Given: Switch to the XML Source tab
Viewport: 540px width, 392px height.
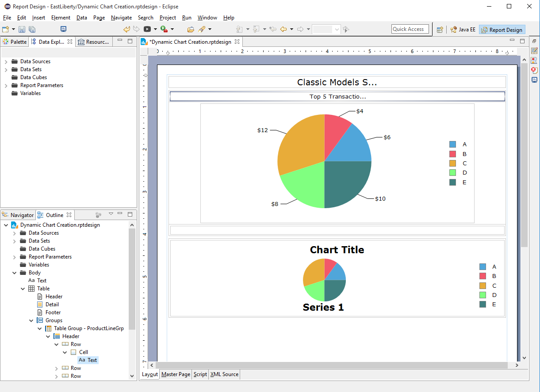Looking at the screenshot, I should coord(224,374).
